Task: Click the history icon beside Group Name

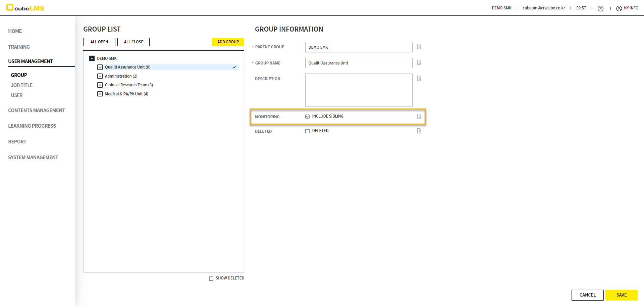Action: coord(419,62)
